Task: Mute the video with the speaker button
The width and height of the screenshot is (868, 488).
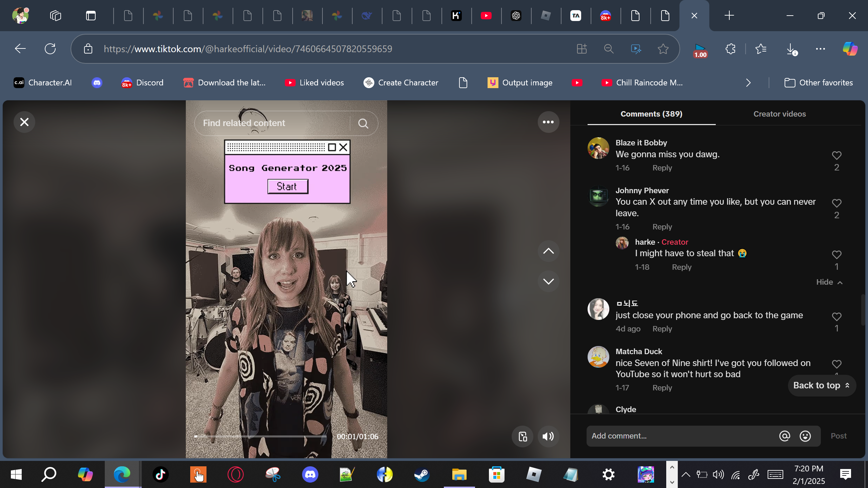Action: coord(548,436)
